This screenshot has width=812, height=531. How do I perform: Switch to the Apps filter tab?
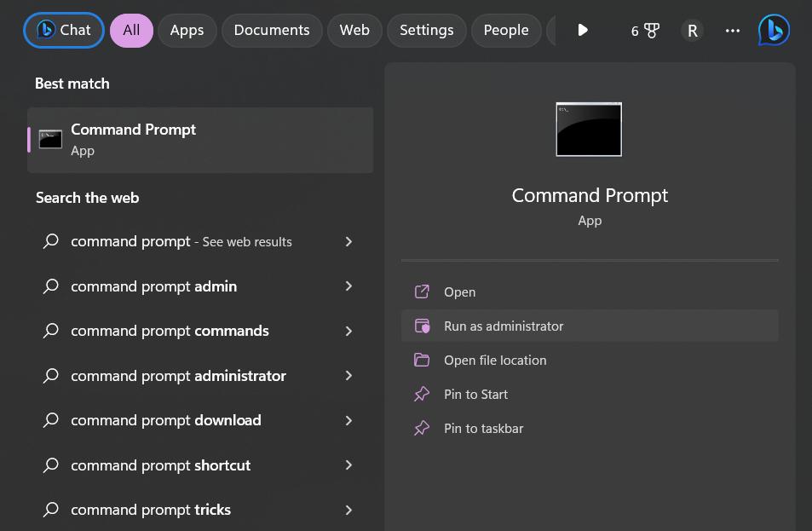coord(187,31)
